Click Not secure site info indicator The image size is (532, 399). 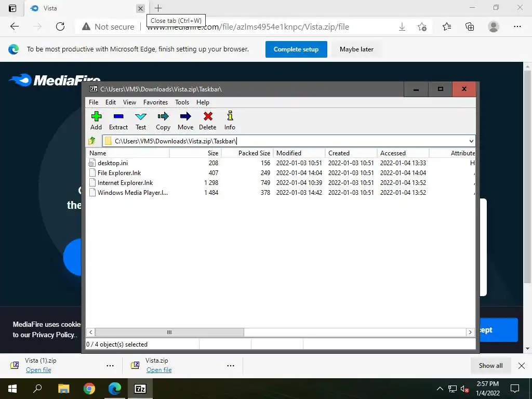tap(108, 27)
